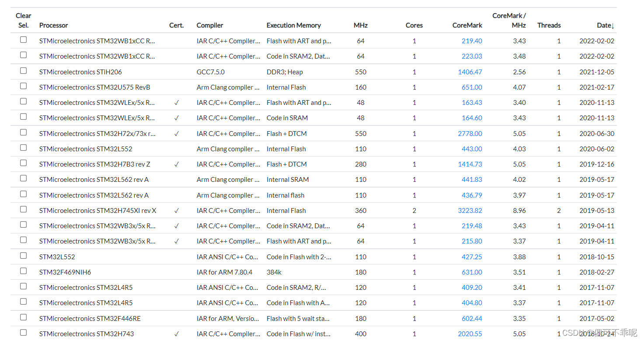This screenshot has width=644, height=341.
Task: Open the 215.80 CoreMark score link
Action: point(472,241)
